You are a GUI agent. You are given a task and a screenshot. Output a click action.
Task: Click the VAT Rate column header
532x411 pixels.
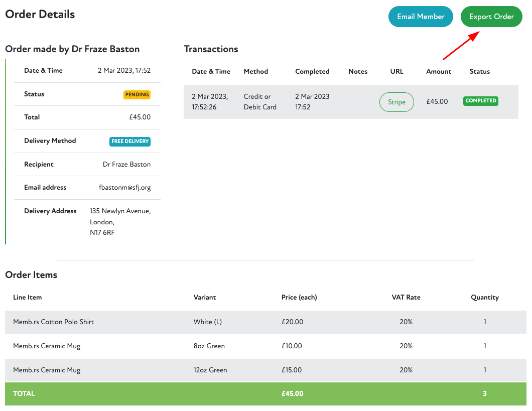click(406, 297)
